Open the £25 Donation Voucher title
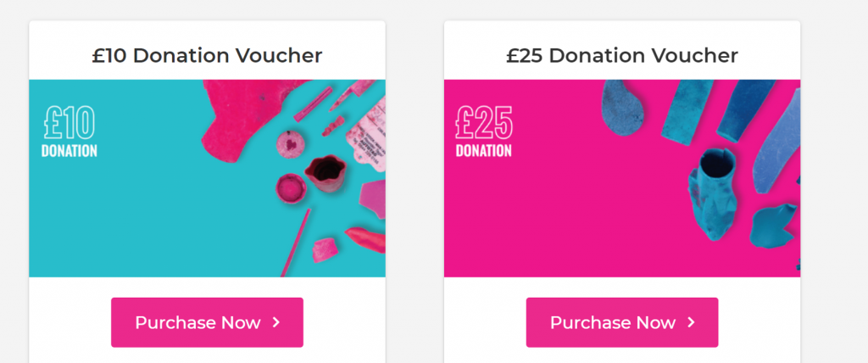The width and height of the screenshot is (868, 363). [x=621, y=55]
